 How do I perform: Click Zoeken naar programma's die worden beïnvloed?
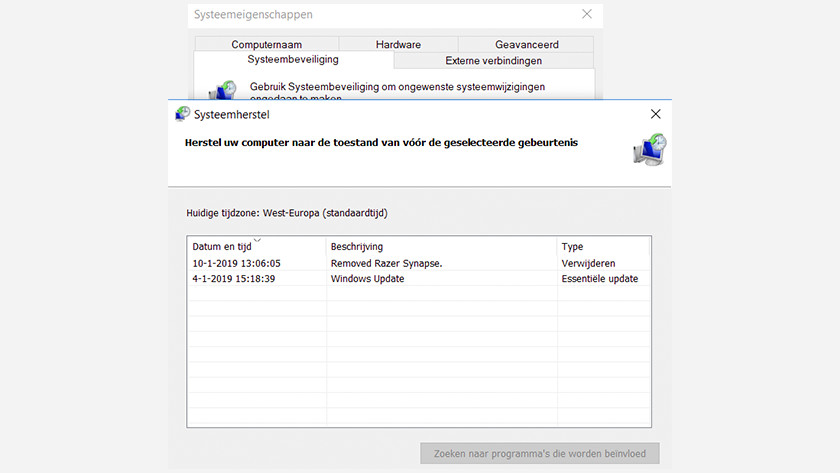tap(540, 454)
